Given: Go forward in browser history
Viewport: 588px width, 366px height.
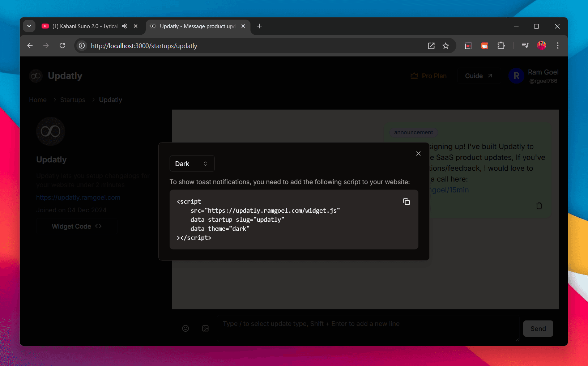Looking at the screenshot, I should 46,46.
